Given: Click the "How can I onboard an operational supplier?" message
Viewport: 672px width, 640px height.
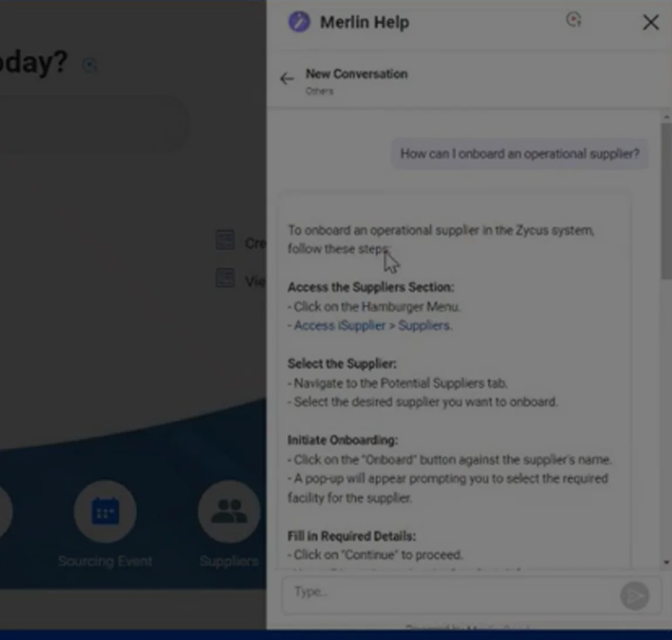Looking at the screenshot, I should pyautogui.click(x=520, y=154).
